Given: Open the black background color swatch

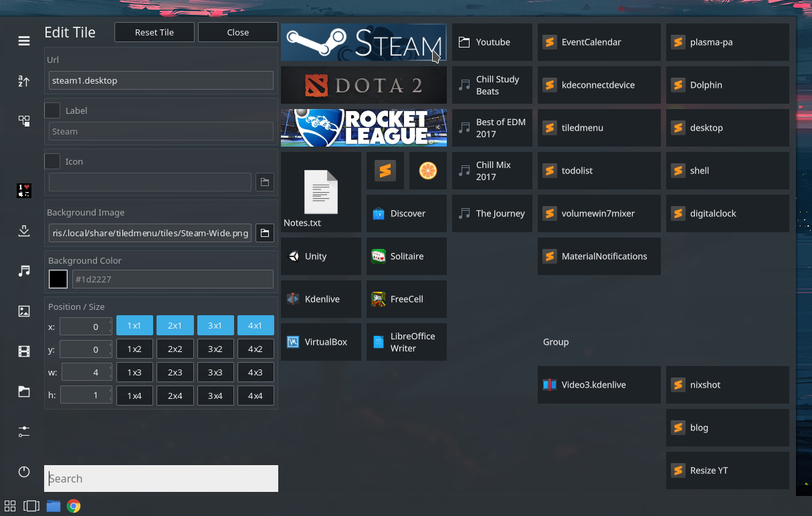Looking at the screenshot, I should [x=58, y=279].
